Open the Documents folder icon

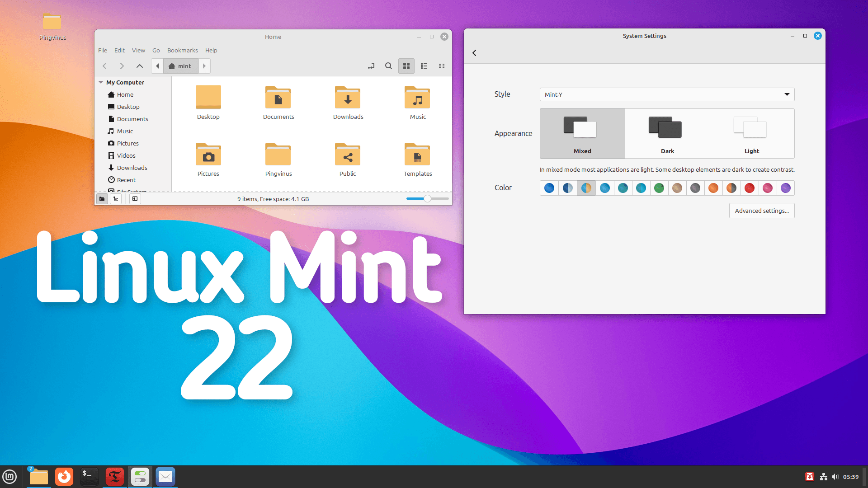[x=278, y=102]
